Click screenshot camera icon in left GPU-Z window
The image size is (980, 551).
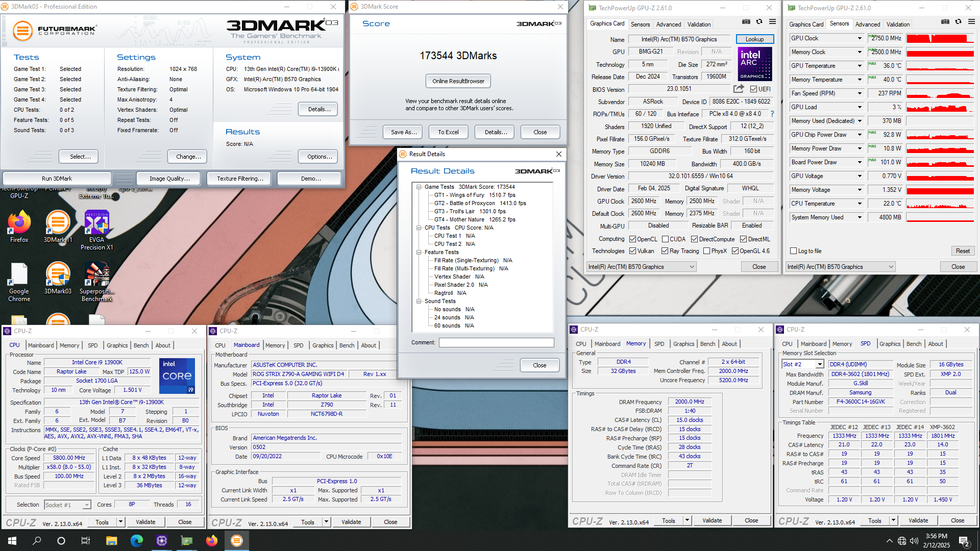click(746, 22)
